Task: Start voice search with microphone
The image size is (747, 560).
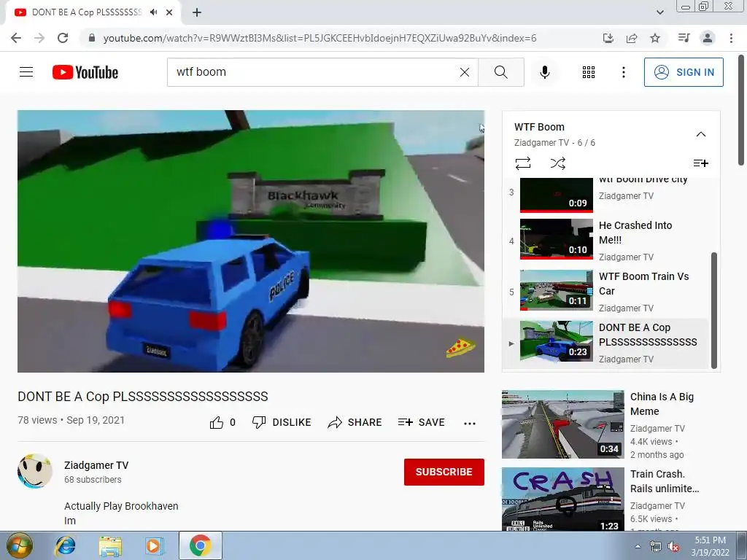Action: [544, 72]
